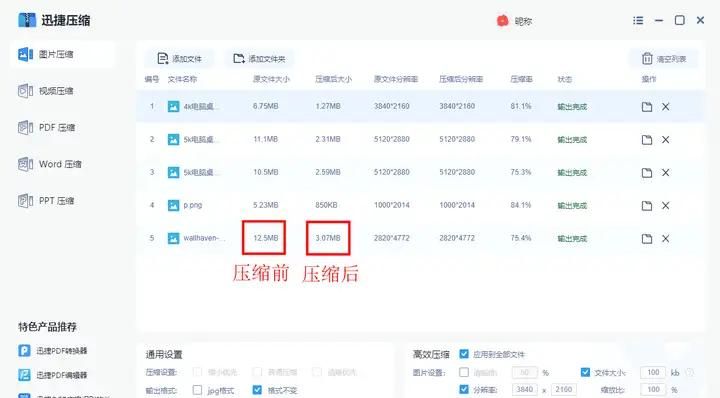
Task: Click the 2820*4772 original resolution cell
Action: click(x=391, y=238)
